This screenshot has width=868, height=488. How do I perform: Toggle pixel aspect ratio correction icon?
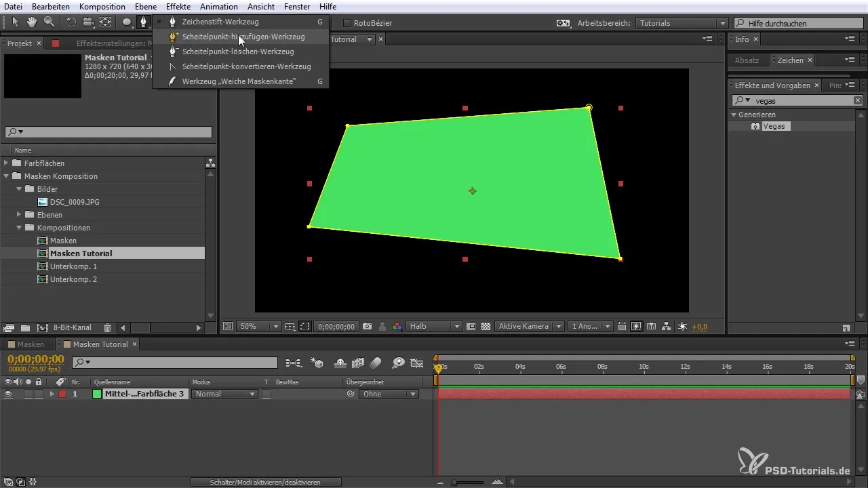[623, 326]
